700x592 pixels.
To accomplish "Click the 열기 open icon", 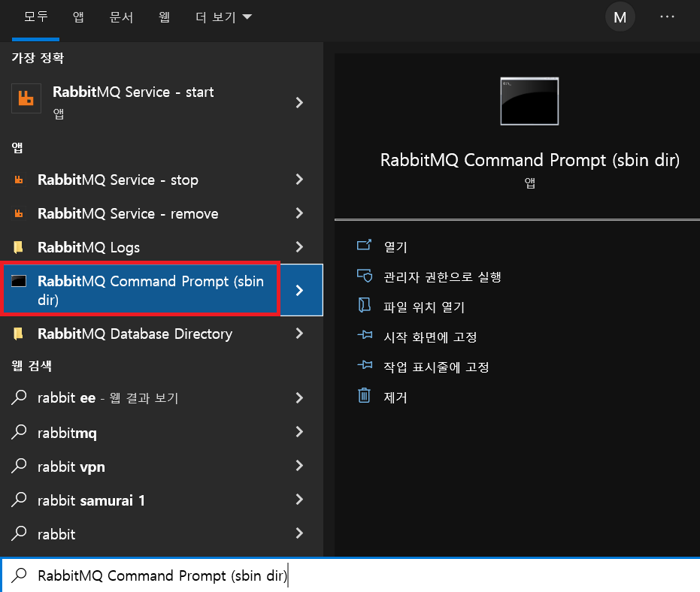I will point(364,245).
